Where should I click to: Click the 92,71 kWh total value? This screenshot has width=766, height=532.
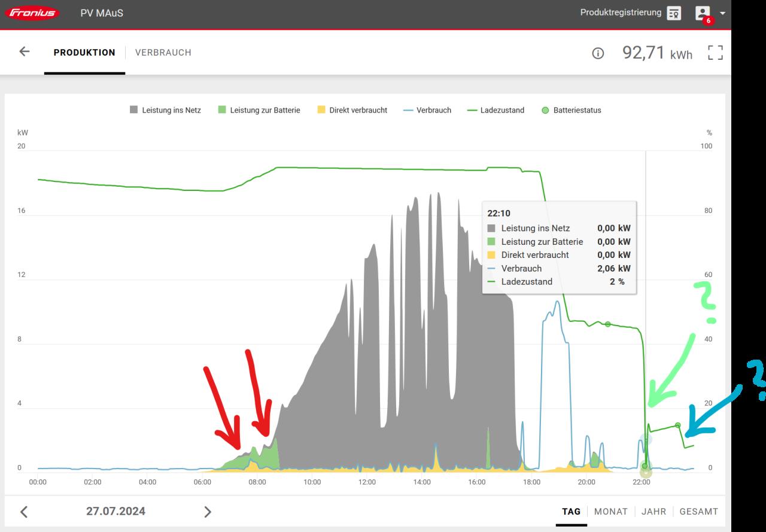click(657, 53)
